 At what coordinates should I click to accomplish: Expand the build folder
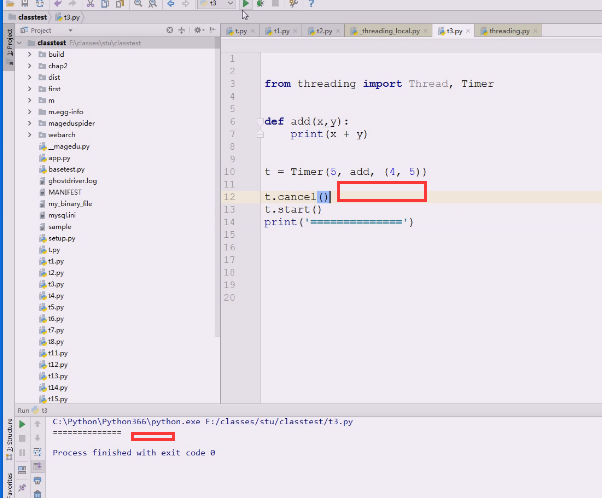pos(30,55)
